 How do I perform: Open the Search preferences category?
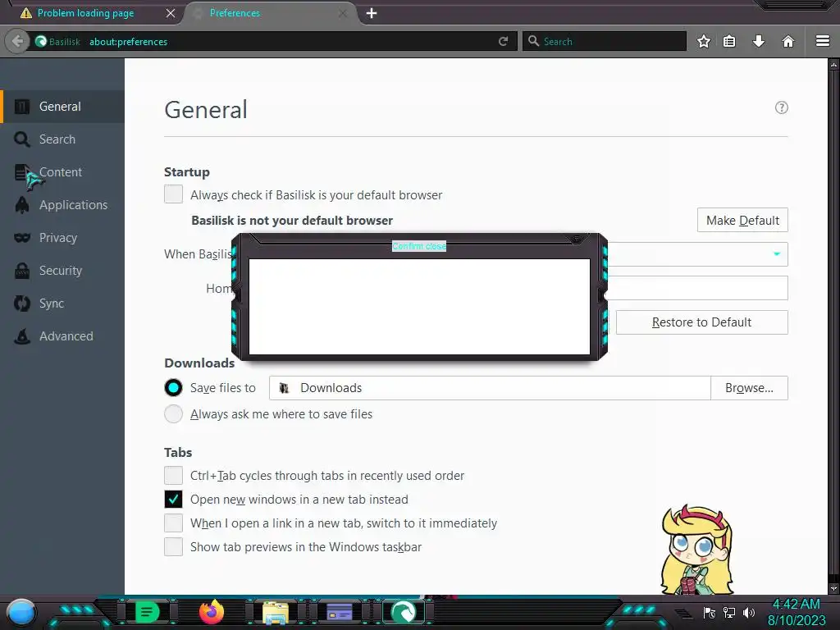click(x=62, y=139)
